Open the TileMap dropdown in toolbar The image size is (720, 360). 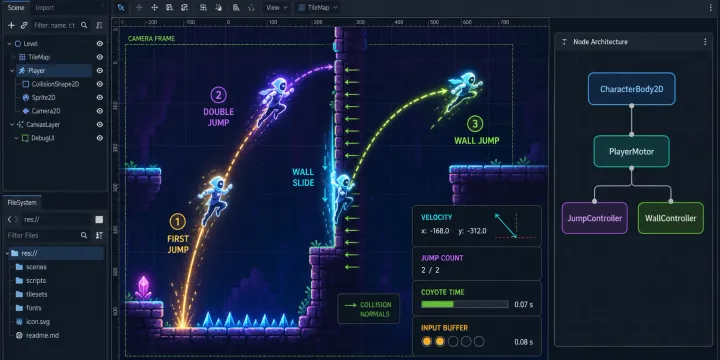318,7
